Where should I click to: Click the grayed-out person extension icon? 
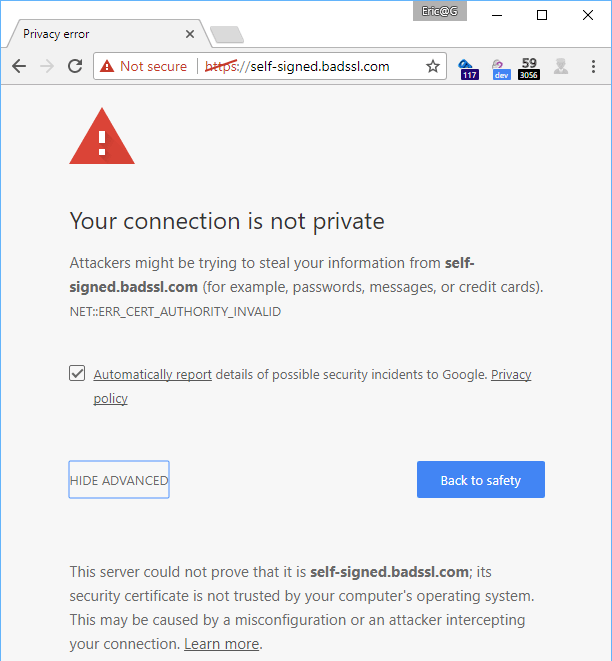pos(561,67)
